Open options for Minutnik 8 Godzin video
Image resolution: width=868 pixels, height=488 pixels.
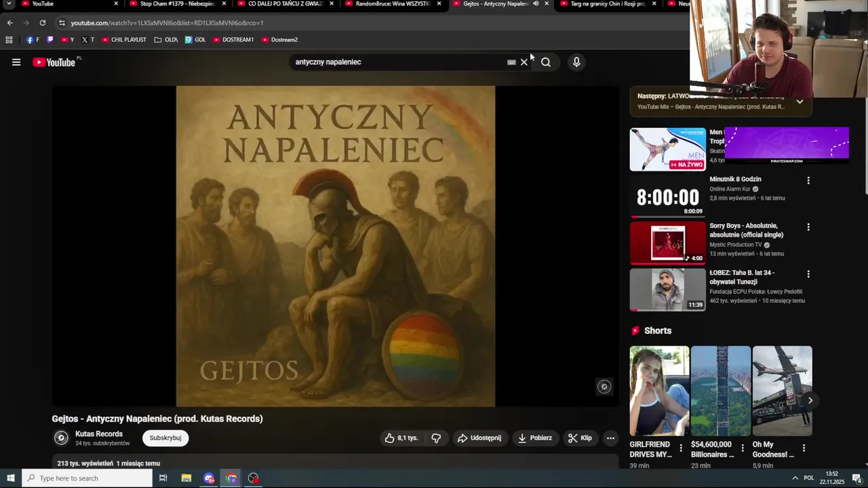[808, 180]
